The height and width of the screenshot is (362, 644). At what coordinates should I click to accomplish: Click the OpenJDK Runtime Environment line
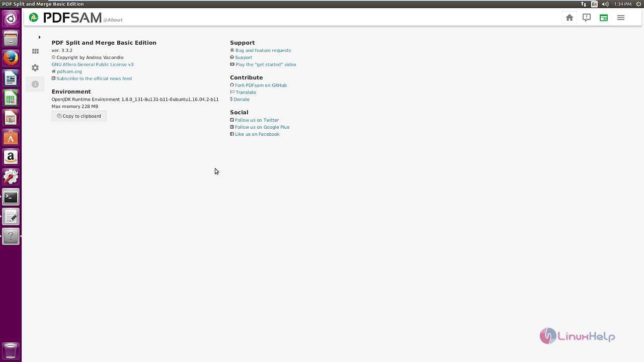point(135,100)
